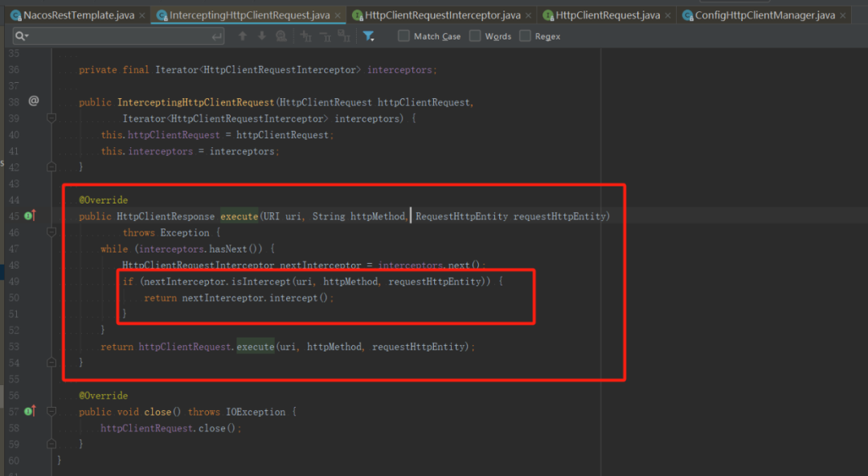Viewport: 868px width, 476px height.
Task: Open the HttpClientRequestInterceptor.java tab
Action: tap(442, 15)
